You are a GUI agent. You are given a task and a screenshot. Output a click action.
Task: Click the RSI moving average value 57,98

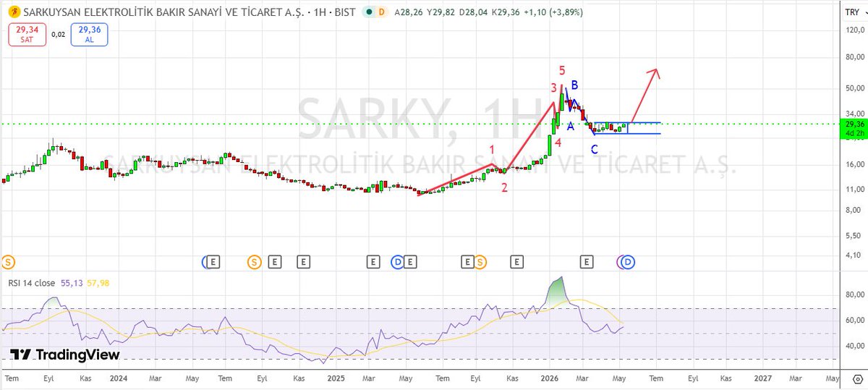98,282
